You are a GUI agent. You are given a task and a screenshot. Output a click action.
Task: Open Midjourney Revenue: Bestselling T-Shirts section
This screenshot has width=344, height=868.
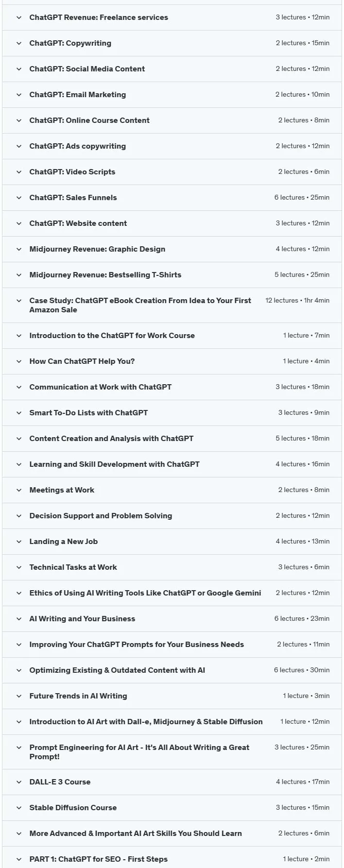[x=172, y=275]
